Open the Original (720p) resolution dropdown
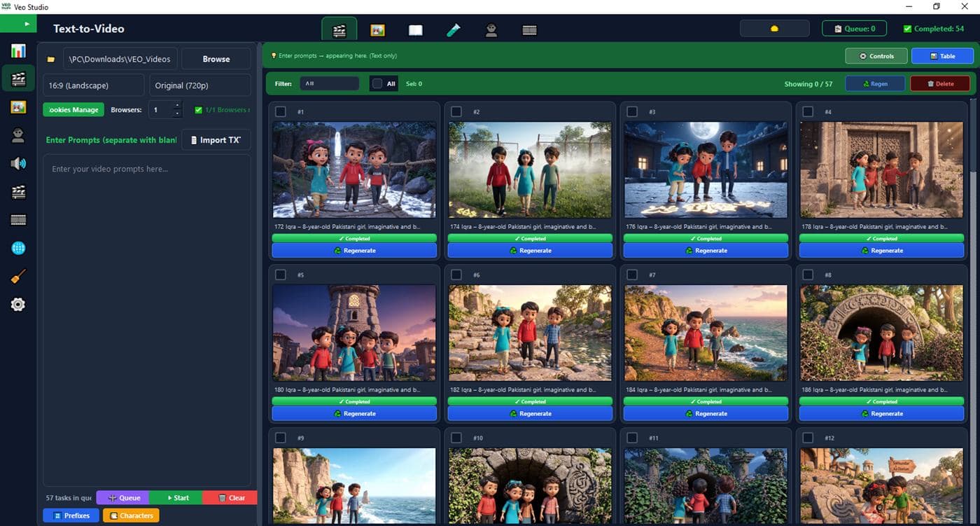The width and height of the screenshot is (980, 526). [199, 85]
